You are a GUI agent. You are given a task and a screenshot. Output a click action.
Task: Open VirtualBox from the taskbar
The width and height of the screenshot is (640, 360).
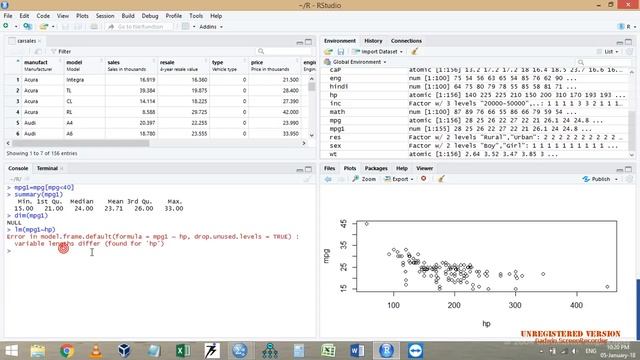coord(124,351)
